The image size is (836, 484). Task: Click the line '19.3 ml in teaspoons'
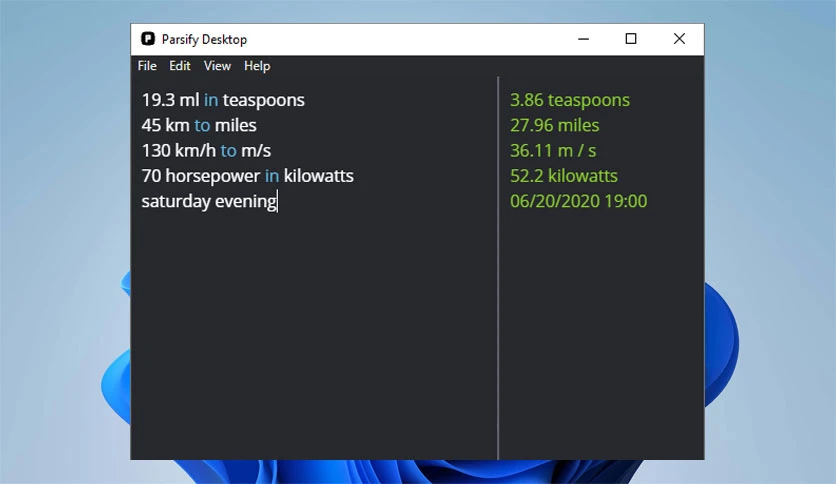coord(223,100)
